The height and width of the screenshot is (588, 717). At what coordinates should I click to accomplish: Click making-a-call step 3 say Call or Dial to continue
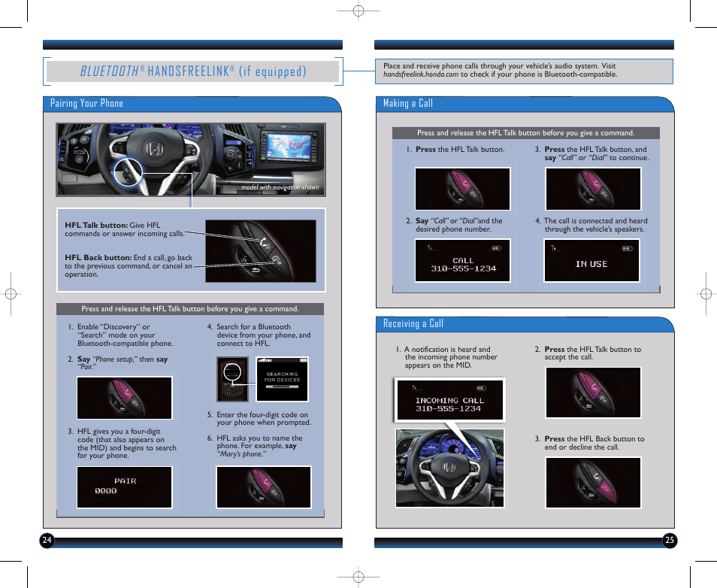(x=591, y=153)
